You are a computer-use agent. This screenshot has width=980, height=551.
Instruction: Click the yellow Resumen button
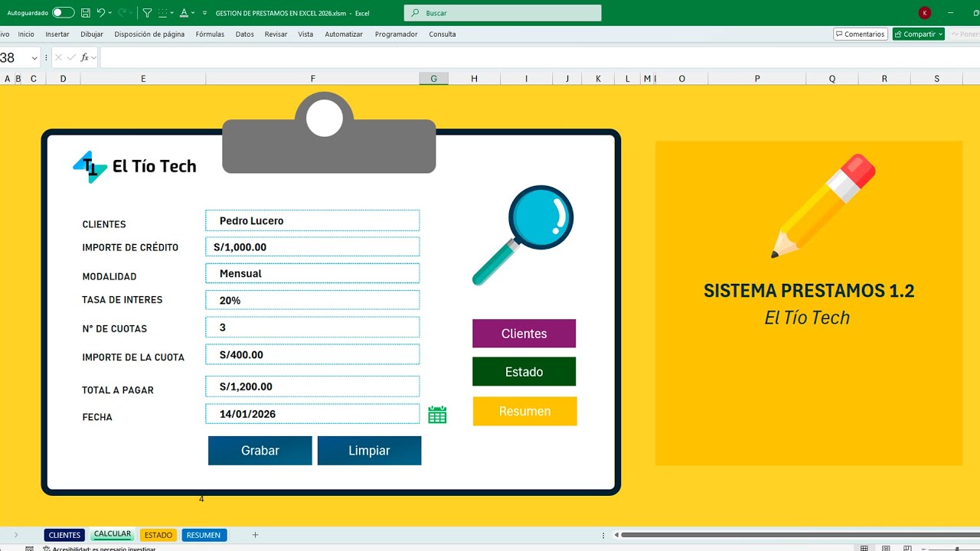click(524, 411)
